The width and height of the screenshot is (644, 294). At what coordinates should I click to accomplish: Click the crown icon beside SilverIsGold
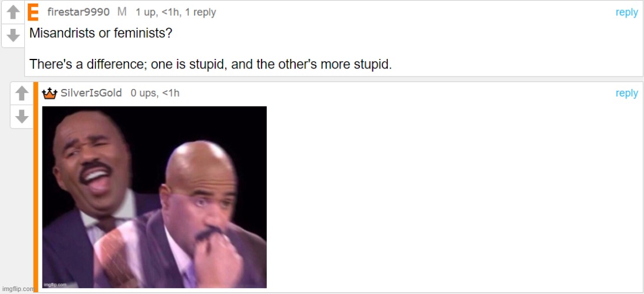click(x=49, y=94)
